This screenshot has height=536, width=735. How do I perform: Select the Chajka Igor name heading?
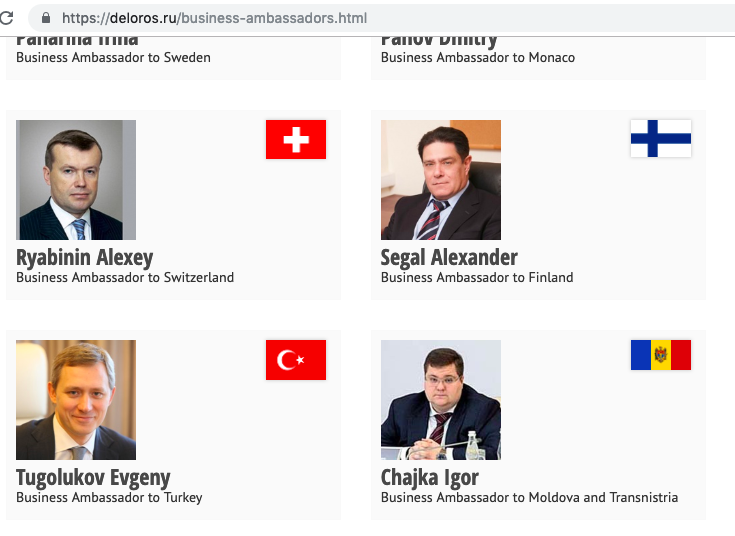(x=429, y=477)
